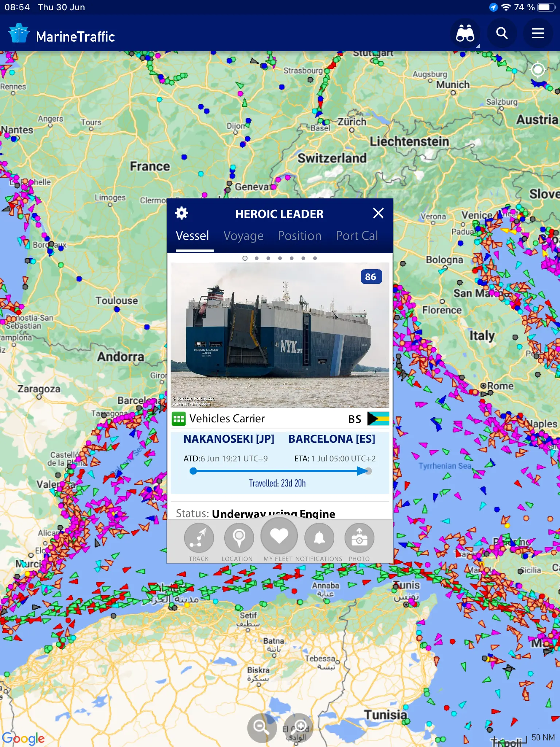Screen dimensions: 560x747
Task: Tap the Wi-Fi status bar icon
Action: coord(506,7)
